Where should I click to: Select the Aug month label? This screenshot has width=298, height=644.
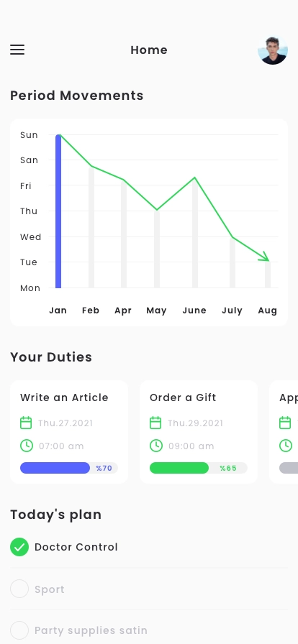pyautogui.click(x=268, y=310)
